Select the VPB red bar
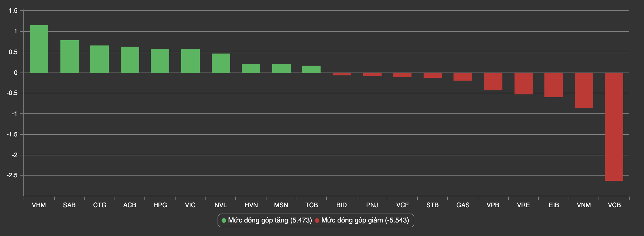 [493, 82]
